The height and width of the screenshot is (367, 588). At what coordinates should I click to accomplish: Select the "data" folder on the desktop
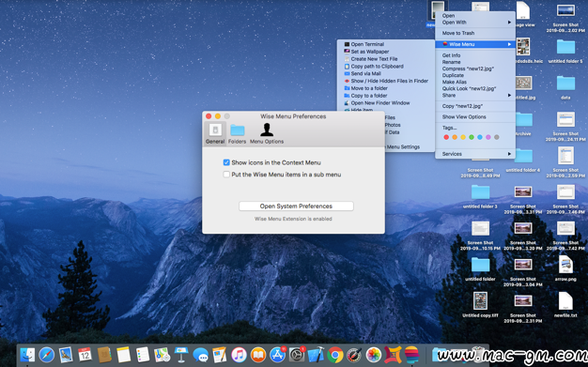click(565, 86)
